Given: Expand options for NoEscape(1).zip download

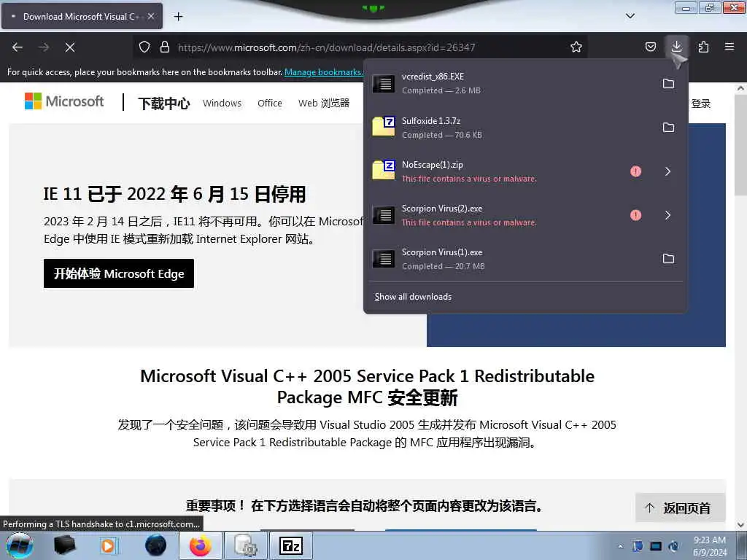Looking at the screenshot, I should pos(668,171).
